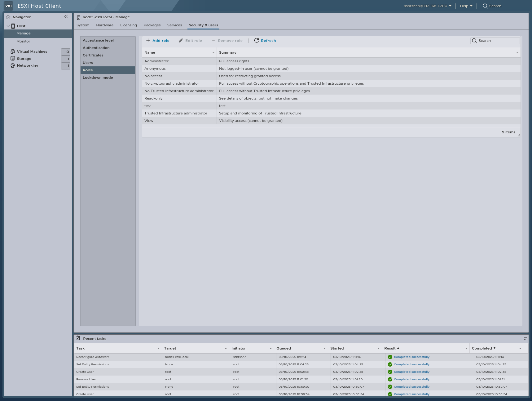Open the ssnrshnn account dropdown

pos(427,6)
